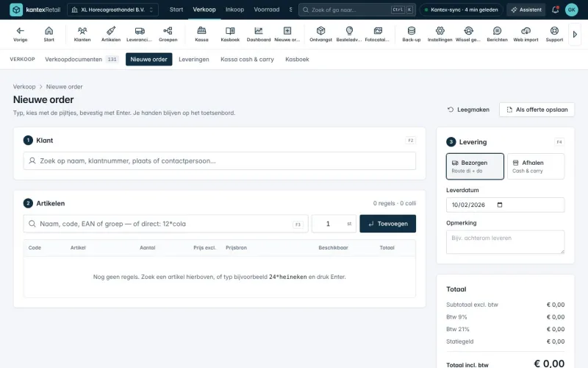Click Als offerte opslaan button
This screenshot has width=588, height=368.
point(537,110)
